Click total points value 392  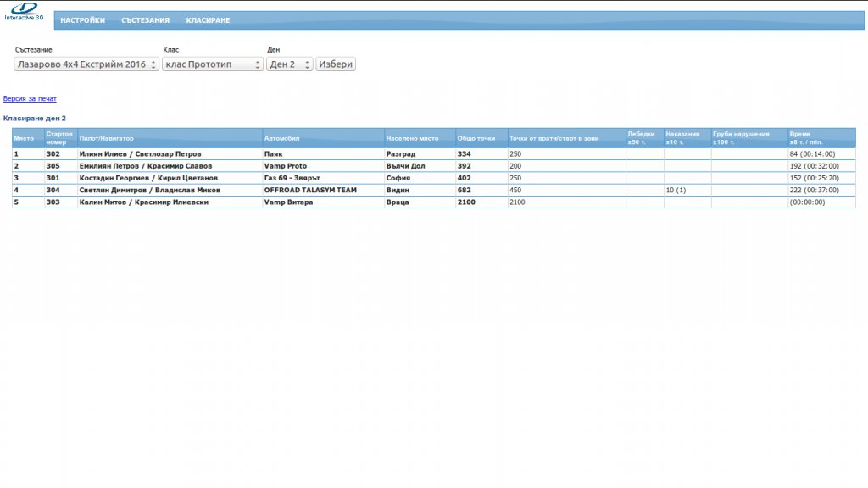point(464,166)
